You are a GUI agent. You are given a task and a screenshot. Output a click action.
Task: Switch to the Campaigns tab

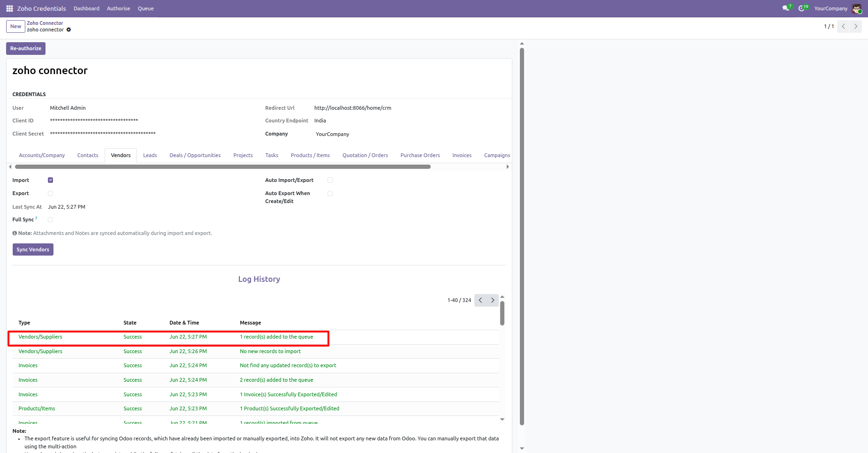click(497, 155)
